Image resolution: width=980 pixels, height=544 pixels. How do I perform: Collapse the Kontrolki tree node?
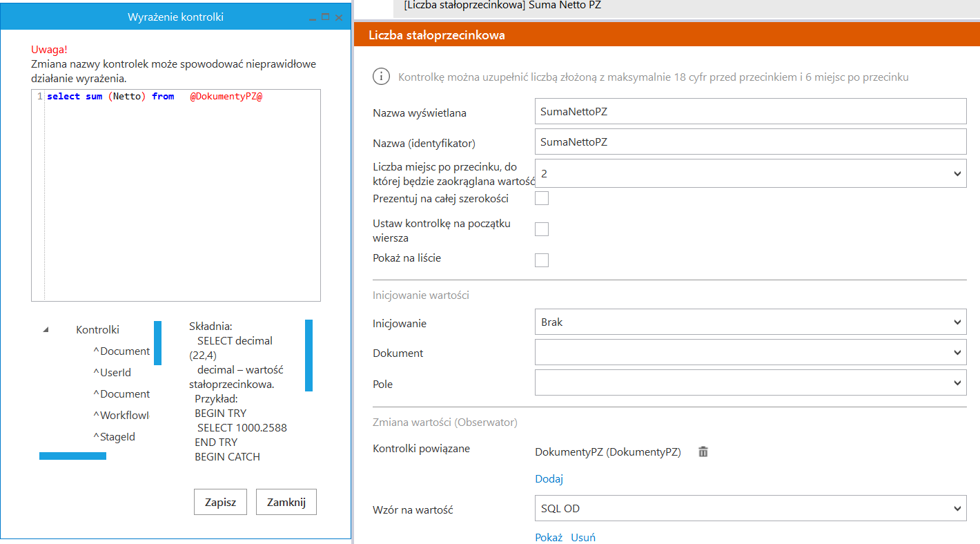(x=46, y=330)
